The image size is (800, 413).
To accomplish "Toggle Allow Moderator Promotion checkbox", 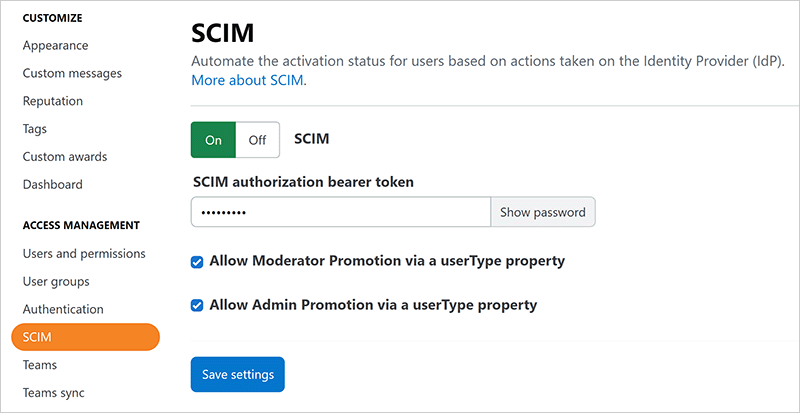I will [x=197, y=262].
